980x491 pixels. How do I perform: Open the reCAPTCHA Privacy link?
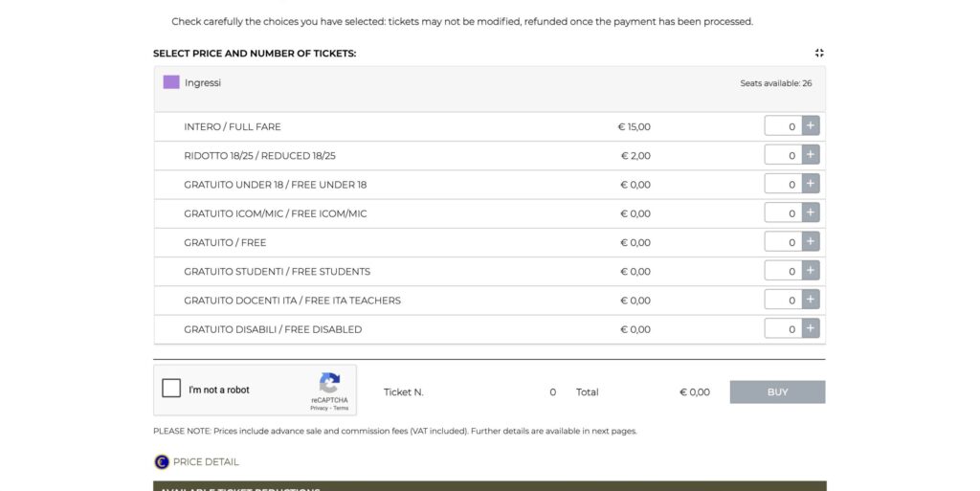pyautogui.click(x=319, y=409)
